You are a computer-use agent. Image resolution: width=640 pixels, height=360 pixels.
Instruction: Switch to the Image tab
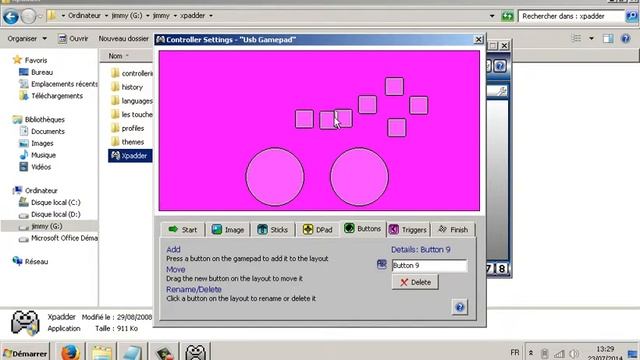pyautogui.click(x=228, y=229)
